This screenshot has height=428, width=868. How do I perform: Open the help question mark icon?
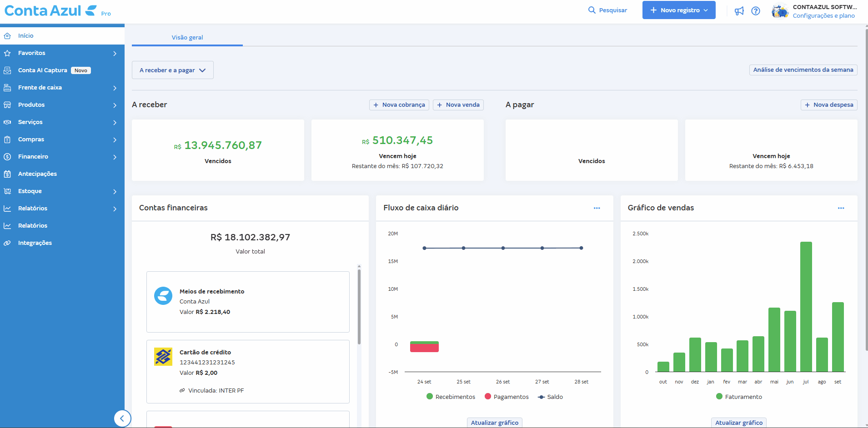click(x=756, y=11)
